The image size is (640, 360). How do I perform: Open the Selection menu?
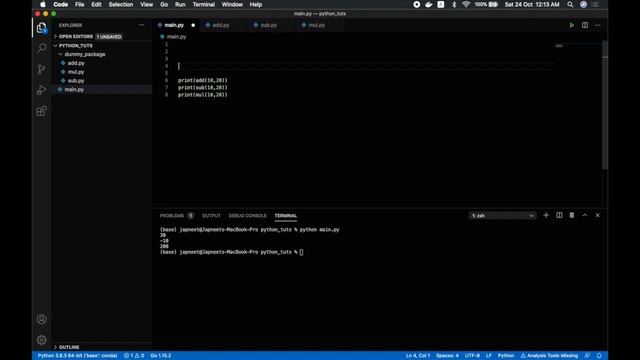(x=121, y=4)
